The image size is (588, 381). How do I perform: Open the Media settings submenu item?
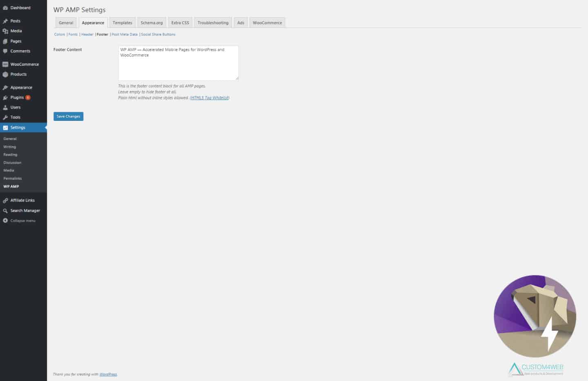coord(9,170)
